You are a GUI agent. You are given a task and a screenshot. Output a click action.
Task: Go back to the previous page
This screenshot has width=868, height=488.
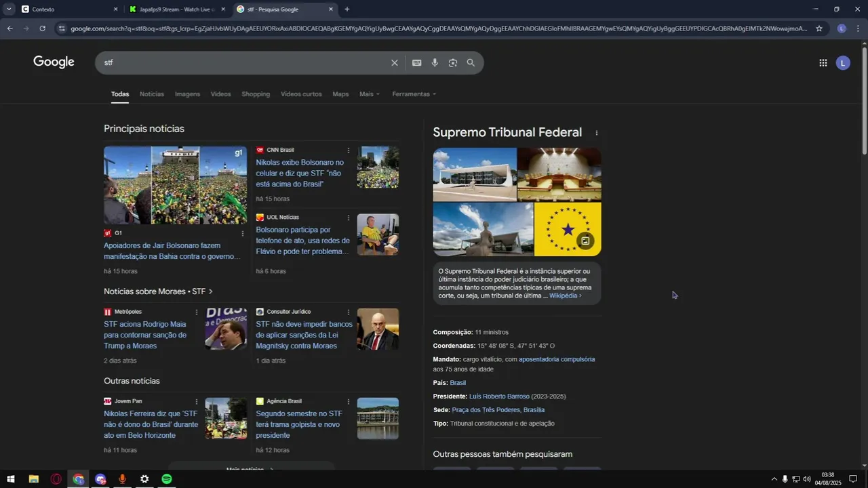click(x=9, y=28)
